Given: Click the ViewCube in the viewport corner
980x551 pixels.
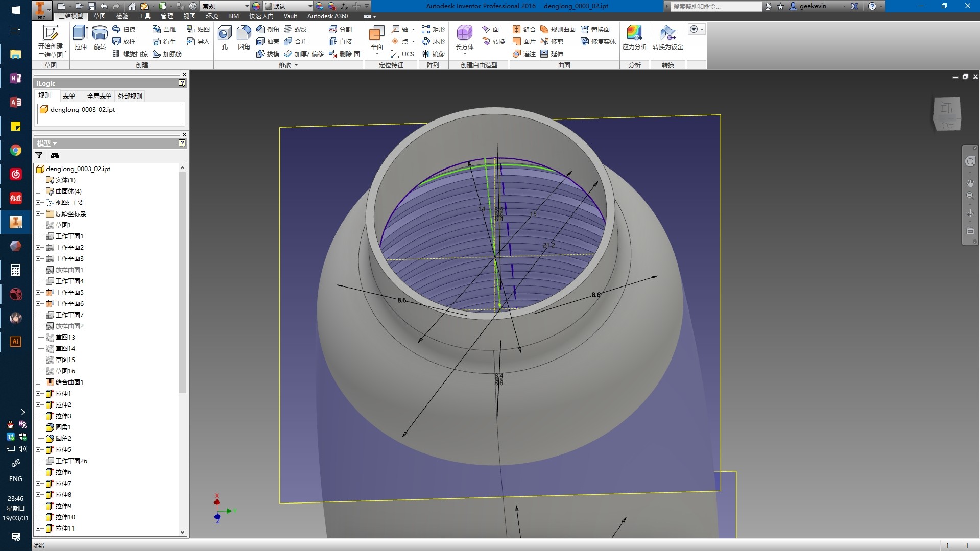Looking at the screenshot, I should 946,114.
